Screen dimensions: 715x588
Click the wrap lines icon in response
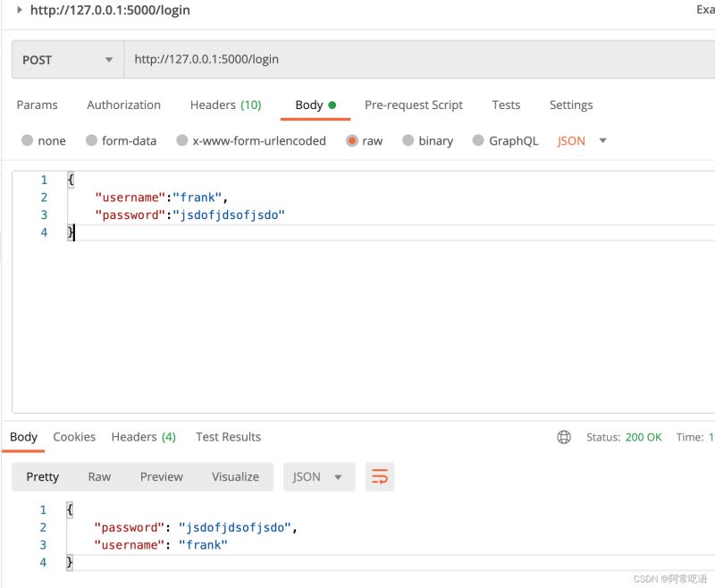pyautogui.click(x=380, y=477)
